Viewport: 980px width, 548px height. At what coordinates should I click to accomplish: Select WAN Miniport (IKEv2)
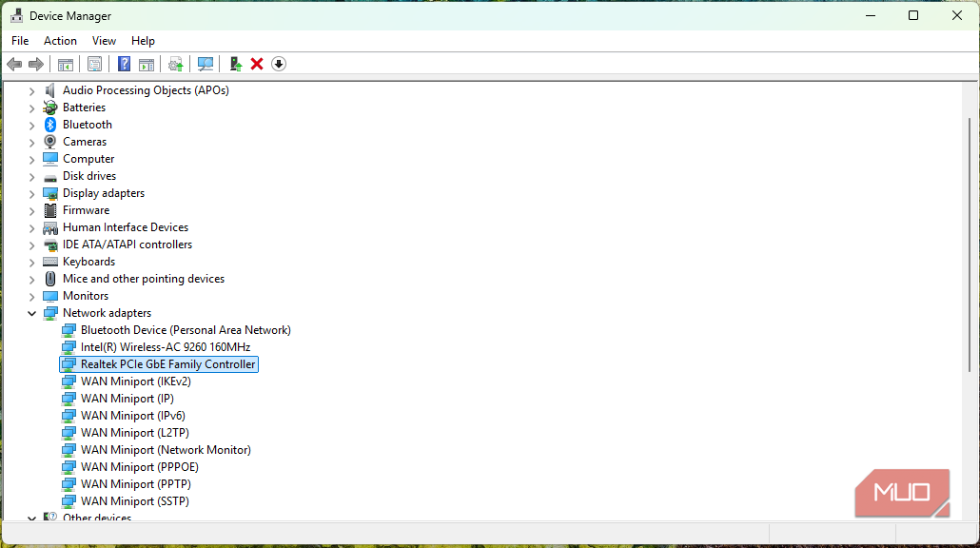pos(136,382)
